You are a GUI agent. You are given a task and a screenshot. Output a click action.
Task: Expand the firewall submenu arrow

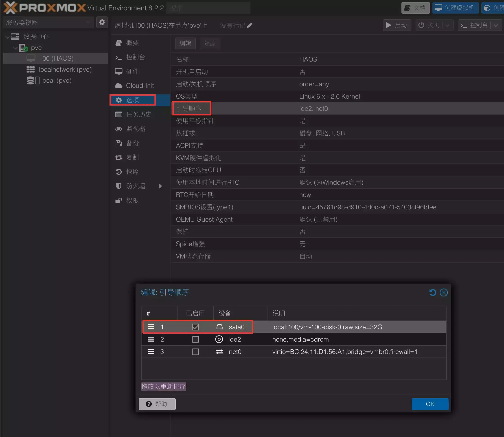click(x=160, y=186)
